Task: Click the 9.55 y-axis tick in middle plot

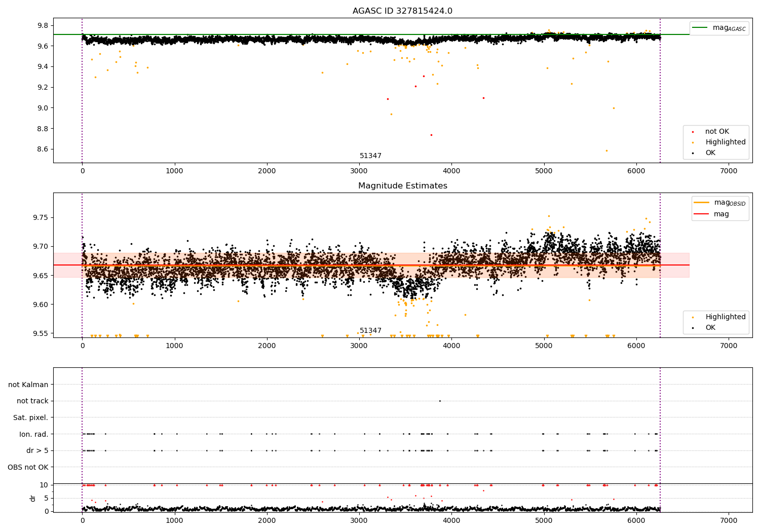Action: 41,334
